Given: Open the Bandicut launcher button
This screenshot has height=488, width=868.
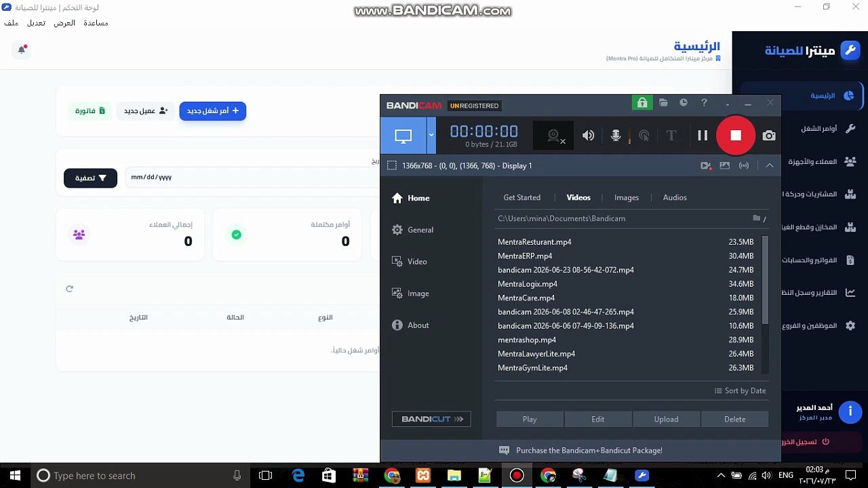Looking at the screenshot, I should [x=431, y=419].
